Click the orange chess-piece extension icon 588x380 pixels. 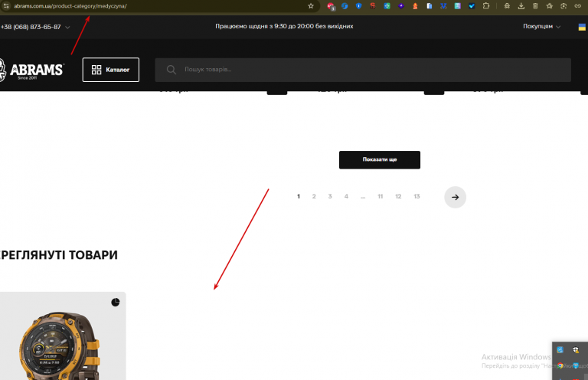click(415, 6)
